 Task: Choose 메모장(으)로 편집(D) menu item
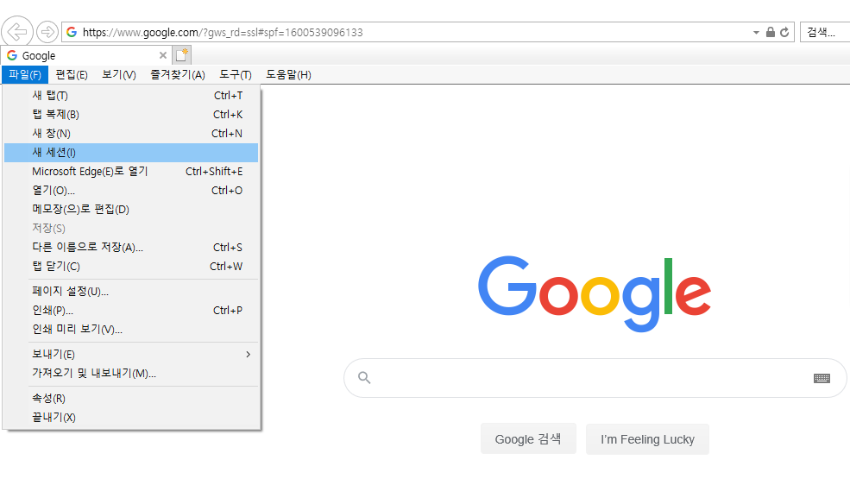(x=131, y=209)
